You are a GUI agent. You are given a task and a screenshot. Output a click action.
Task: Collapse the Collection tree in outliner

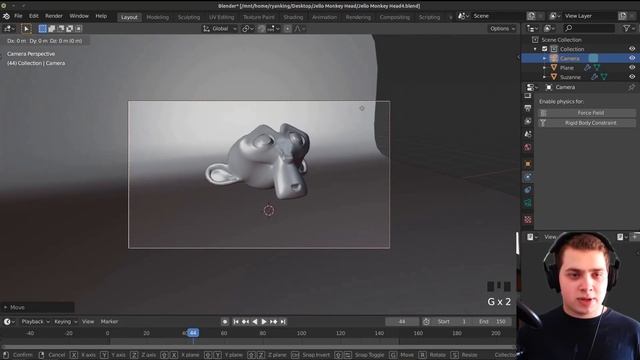(535, 49)
